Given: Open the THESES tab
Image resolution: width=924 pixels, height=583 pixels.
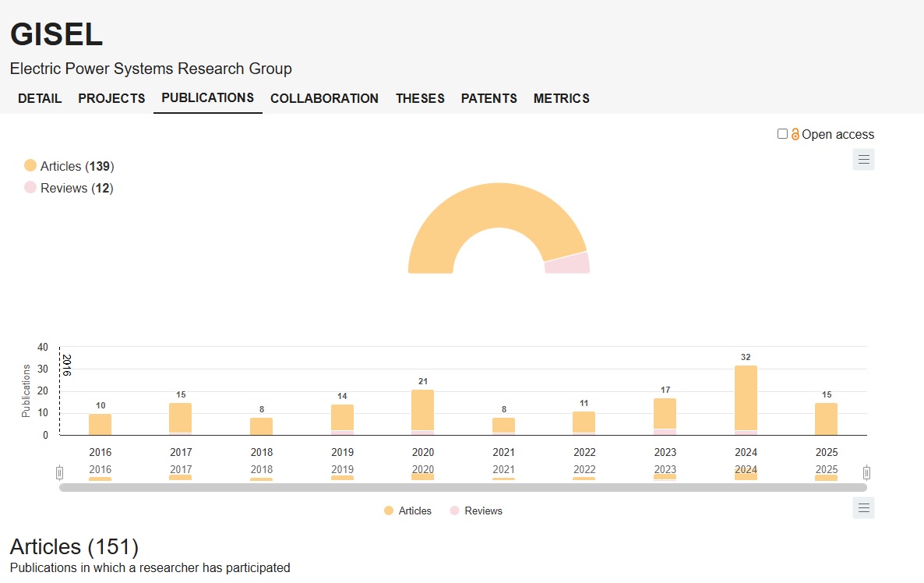Looking at the screenshot, I should coord(420,98).
